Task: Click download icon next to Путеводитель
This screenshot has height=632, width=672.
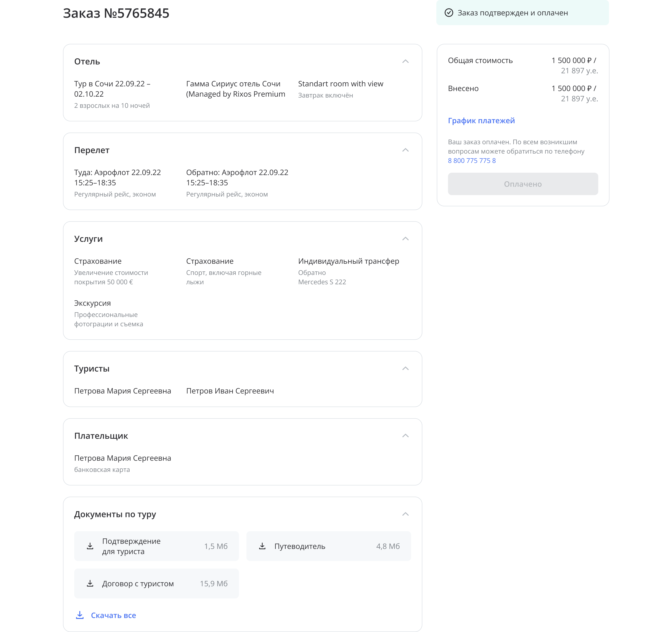Action: click(x=262, y=546)
